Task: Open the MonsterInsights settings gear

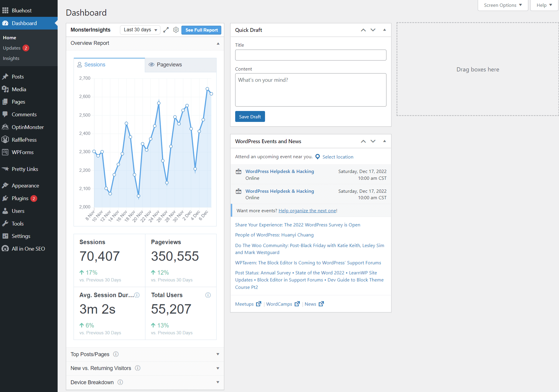Action: [176, 30]
